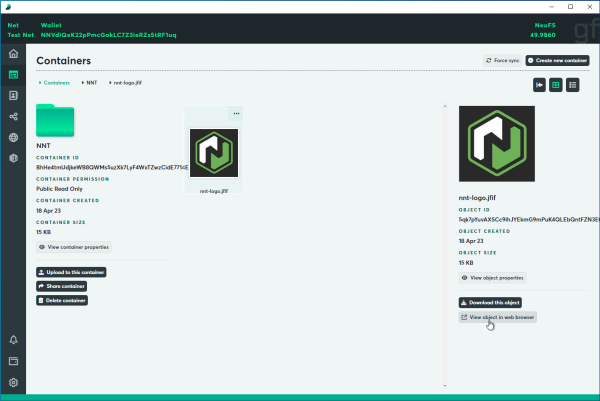This screenshot has width=600, height=401.
Task: Open the wallet icon in sidebar
Action: click(x=14, y=361)
